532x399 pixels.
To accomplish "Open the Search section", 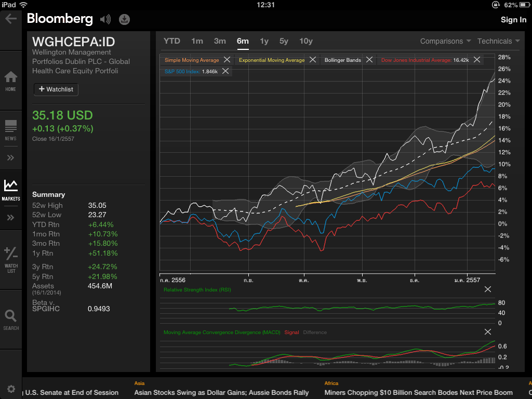I will point(11,320).
